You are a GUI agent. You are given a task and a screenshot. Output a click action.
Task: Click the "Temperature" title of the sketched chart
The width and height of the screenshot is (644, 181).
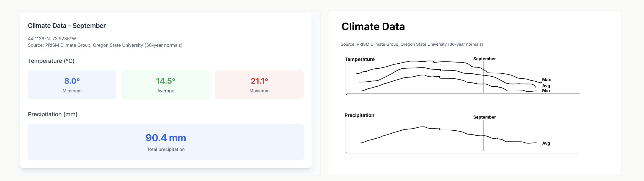(x=359, y=59)
